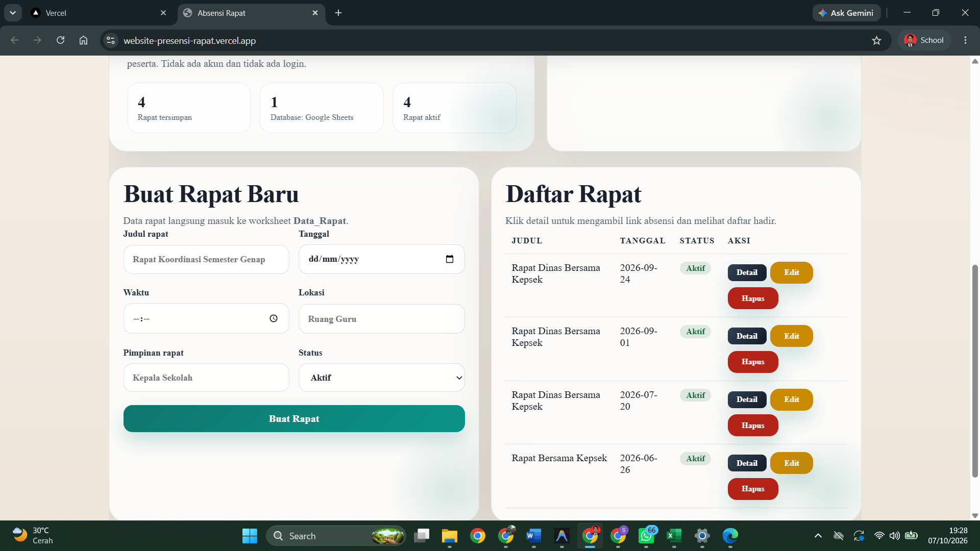Image resolution: width=980 pixels, height=551 pixels.
Task: Open Detail for meeting dated 2026-09-24
Action: point(747,272)
